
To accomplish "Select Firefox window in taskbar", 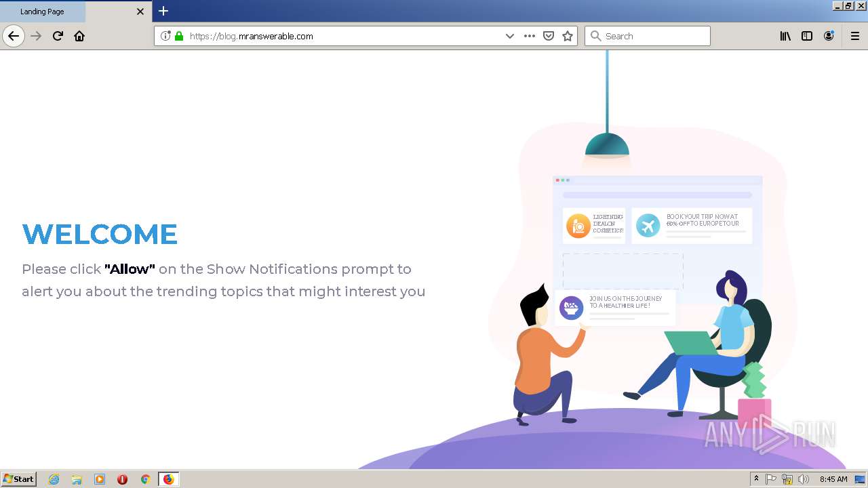I will 168,479.
